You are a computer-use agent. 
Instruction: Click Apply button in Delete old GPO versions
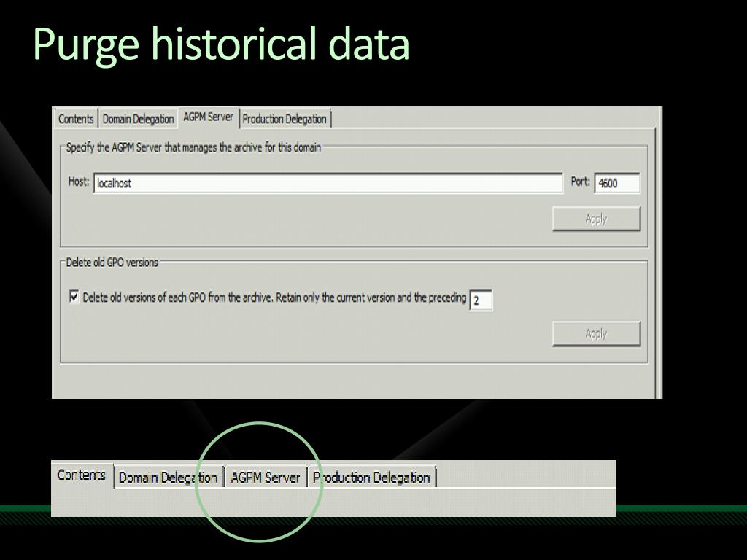click(596, 333)
